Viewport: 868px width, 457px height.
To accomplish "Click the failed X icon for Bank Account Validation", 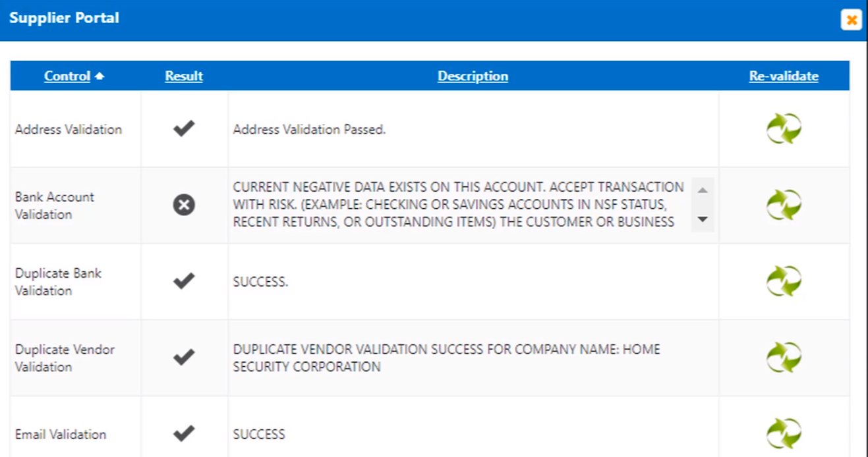I will point(184,205).
